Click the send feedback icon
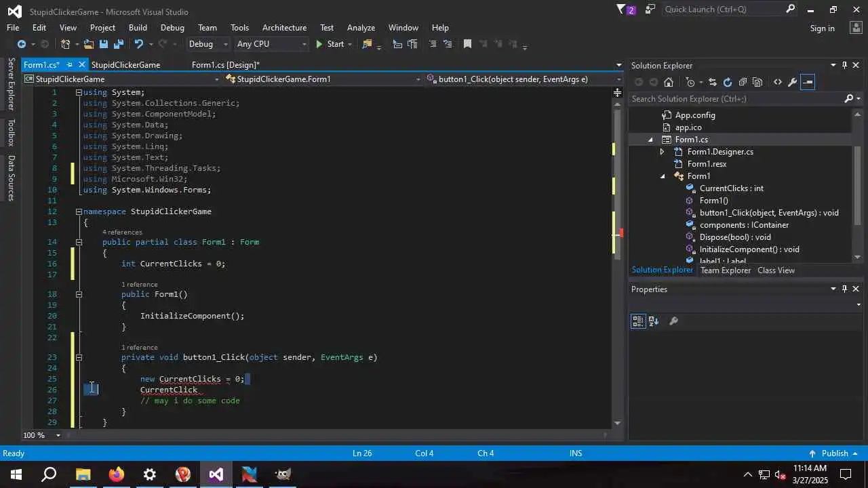 click(650, 9)
